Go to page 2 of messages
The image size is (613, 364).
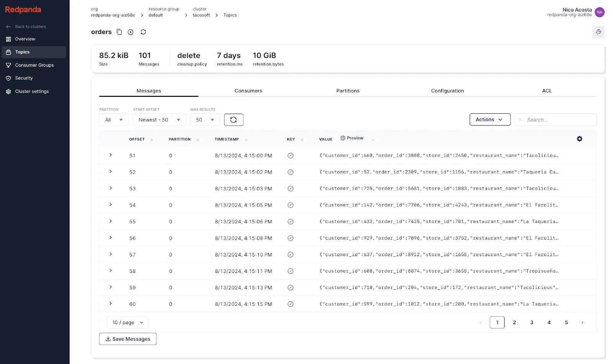pos(515,322)
